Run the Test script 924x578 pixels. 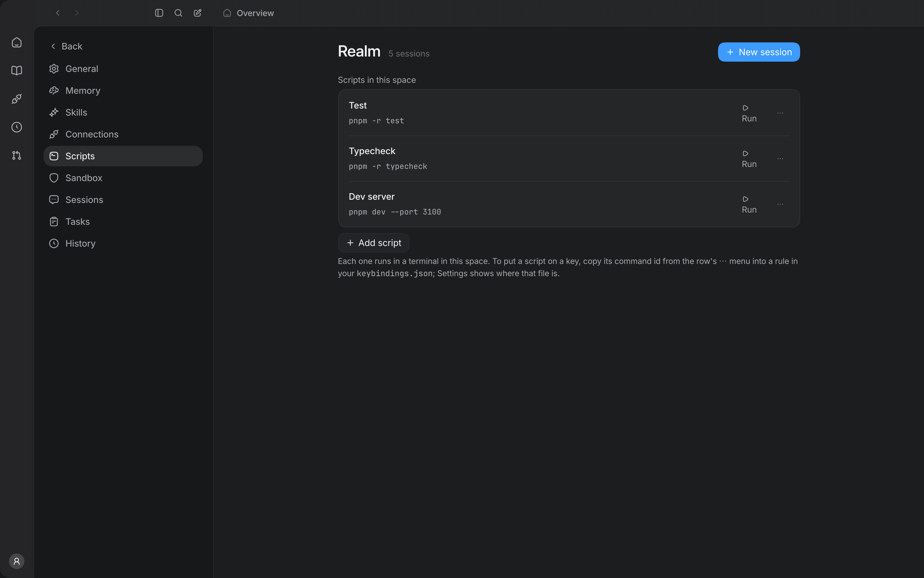point(749,113)
